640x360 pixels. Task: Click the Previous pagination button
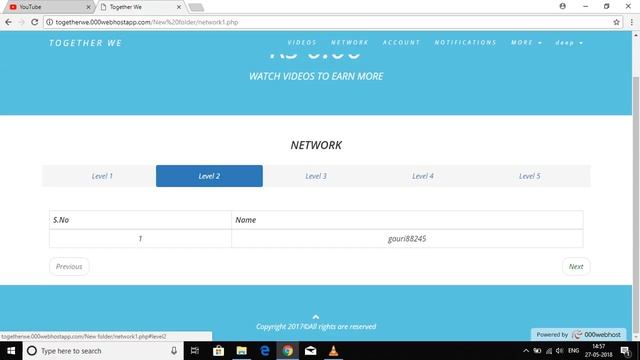(x=69, y=267)
